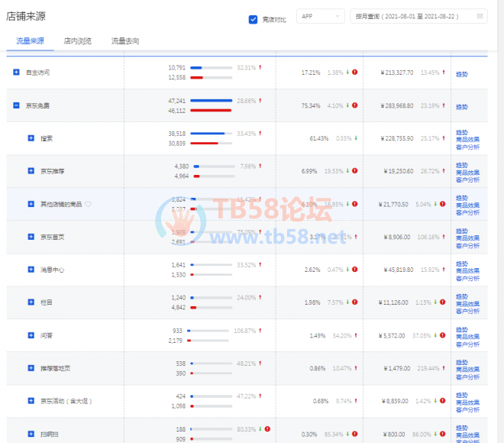Switch to the 店内浏览 tab

pyautogui.click(x=77, y=41)
